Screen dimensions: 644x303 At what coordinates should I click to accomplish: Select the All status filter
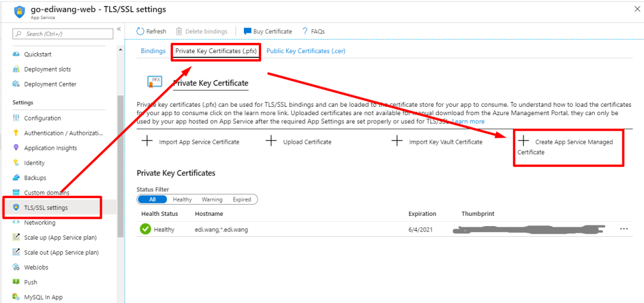[153, 200]
